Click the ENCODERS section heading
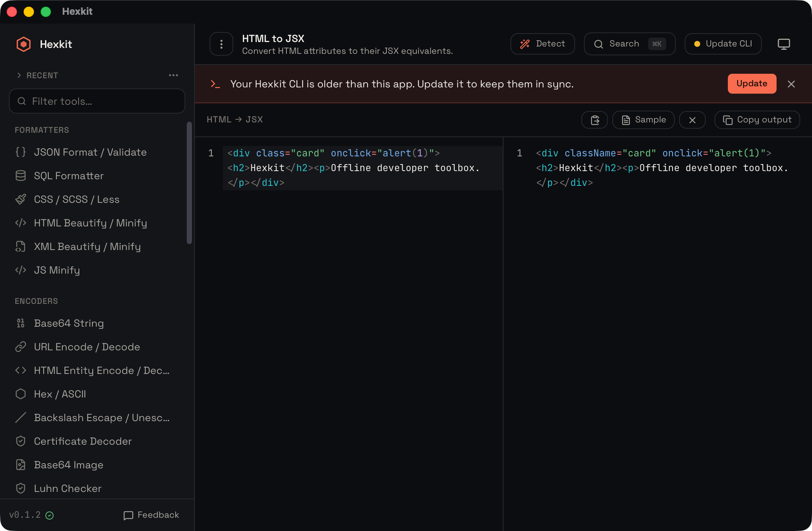 pos(36,301)
